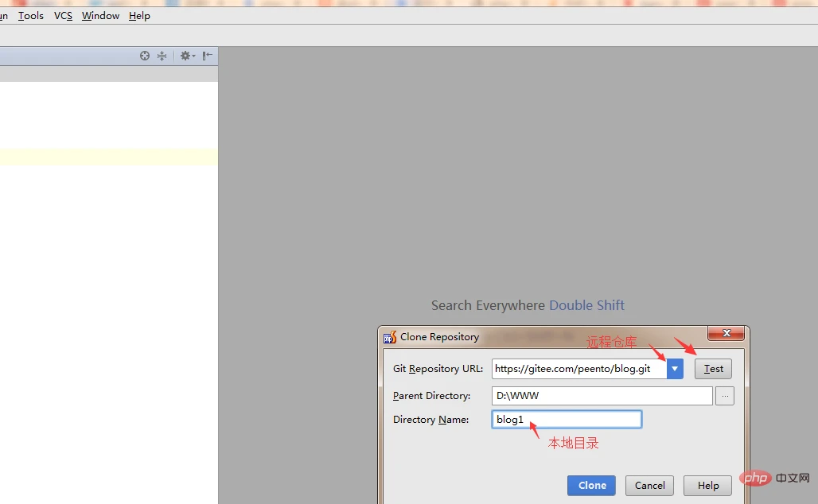Click the scroll from source crosshair icon
818x504 pixels.
145,56
